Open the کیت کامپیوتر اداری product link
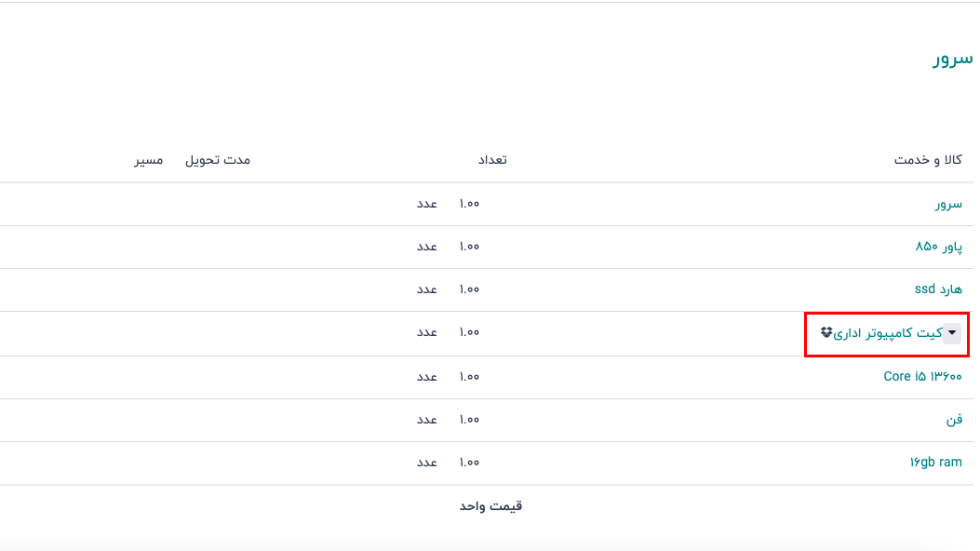Image resolution: width=980 pixels, height=551 pixels. pyautogui.click(x=887, y=333)
